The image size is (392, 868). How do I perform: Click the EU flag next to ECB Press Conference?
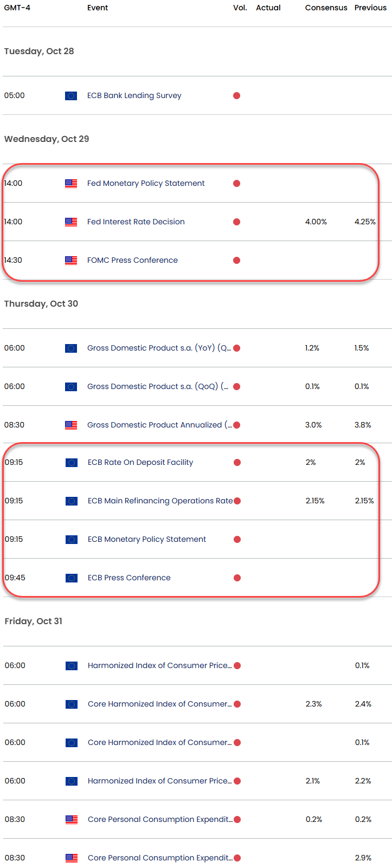coord(71,578)
